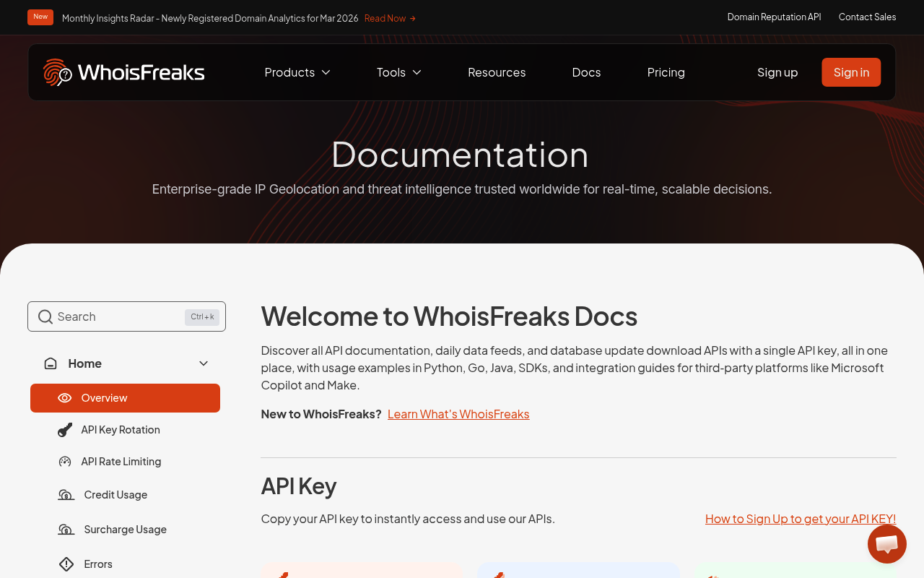Open How to Sign Up API KEY link
The width and height of the screenshot is (924, 578).
click(x=801, y=519)
